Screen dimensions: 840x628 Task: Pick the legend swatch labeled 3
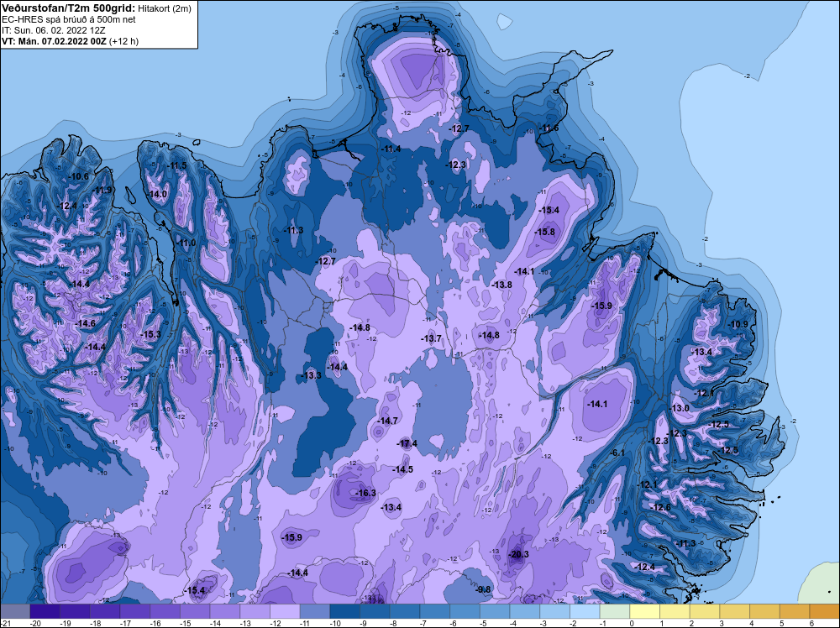(x=735, y=611)
